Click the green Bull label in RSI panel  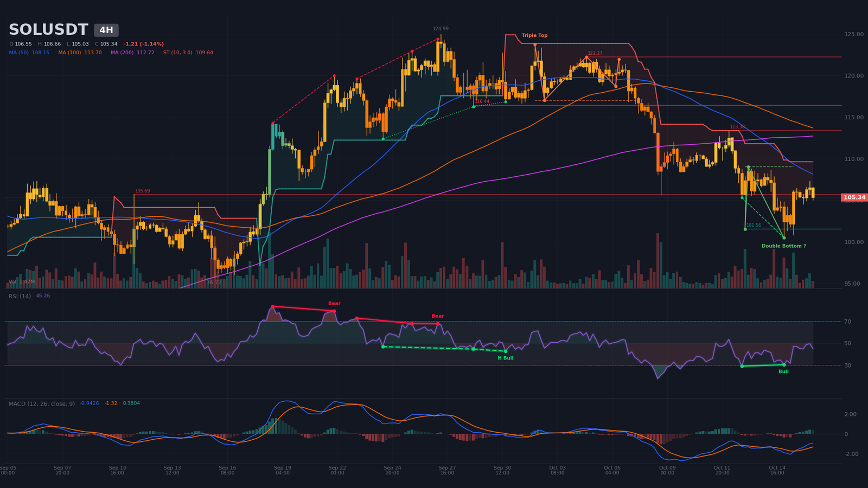[x=783, y=371]
